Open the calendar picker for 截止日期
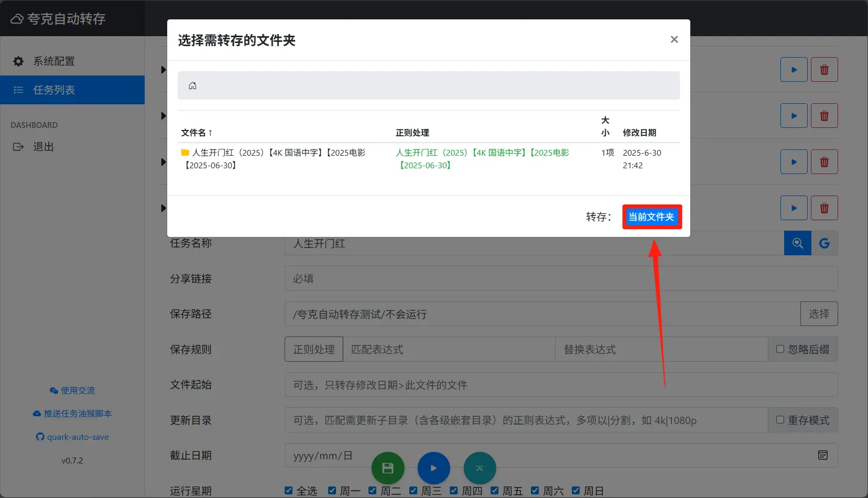This screenshot has width=868, height=498. tap(823, 455)
